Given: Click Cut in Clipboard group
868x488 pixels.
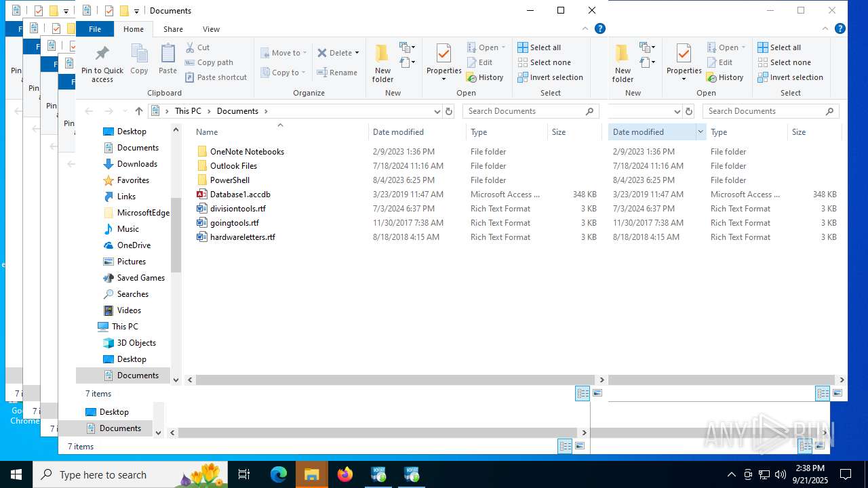Looking at the screenshot, I should 197,47.
